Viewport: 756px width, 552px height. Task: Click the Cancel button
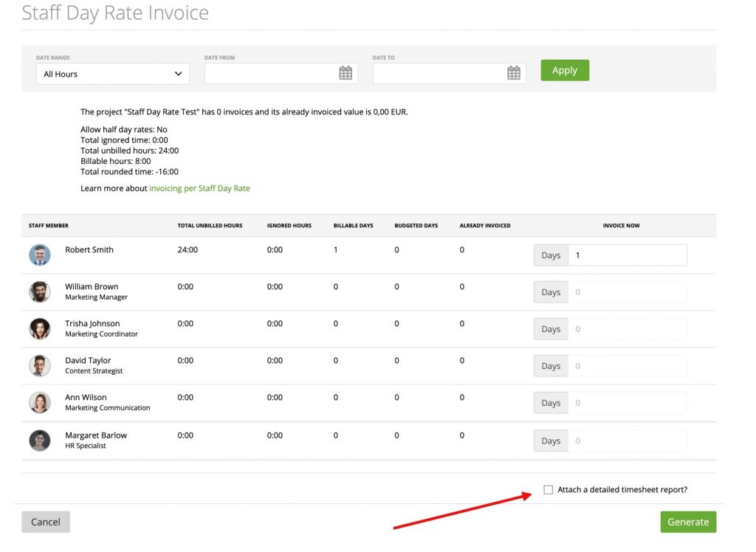tap(45, 521)
